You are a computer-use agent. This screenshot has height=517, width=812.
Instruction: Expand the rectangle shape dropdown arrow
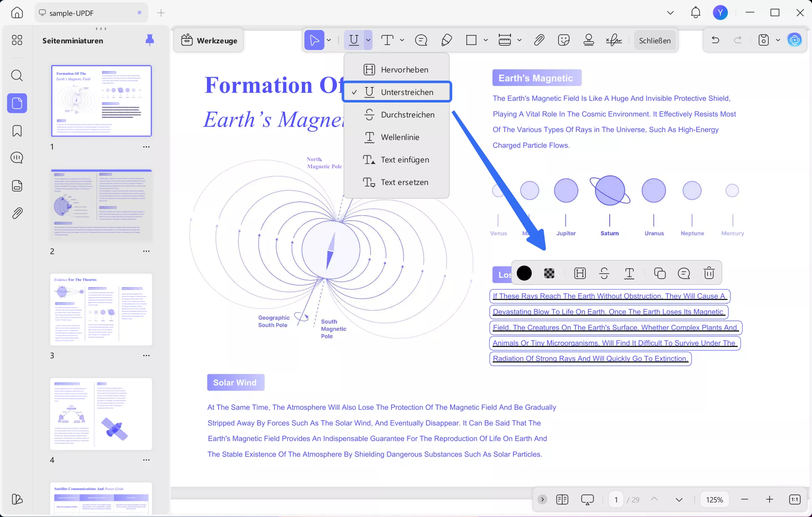486,40
